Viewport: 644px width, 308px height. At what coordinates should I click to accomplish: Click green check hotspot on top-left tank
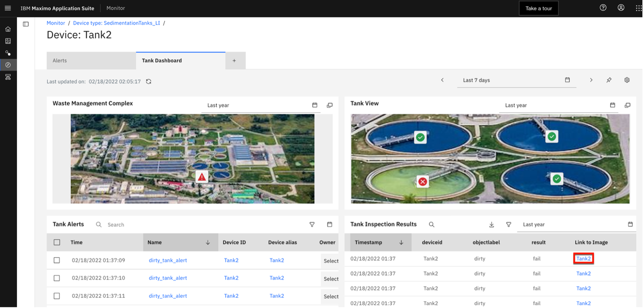point(420,138)
